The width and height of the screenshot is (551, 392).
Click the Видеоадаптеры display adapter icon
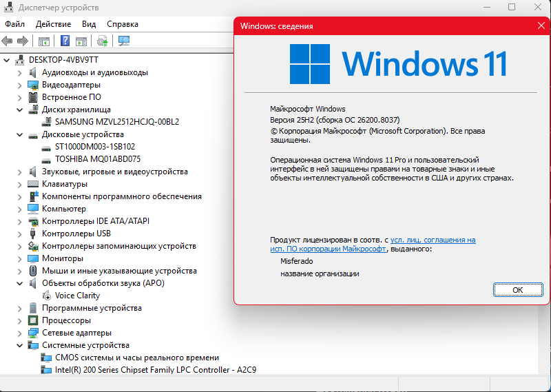pos(33,85)
